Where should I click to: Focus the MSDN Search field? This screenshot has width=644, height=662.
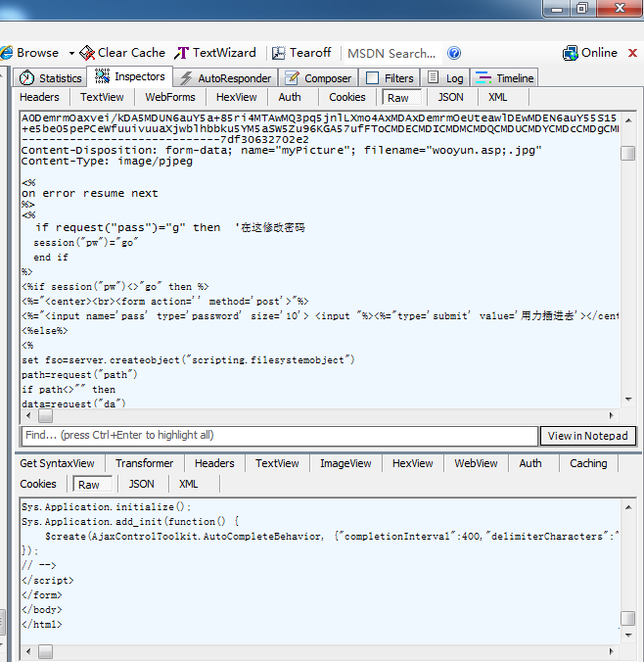[x=392, y=53]
